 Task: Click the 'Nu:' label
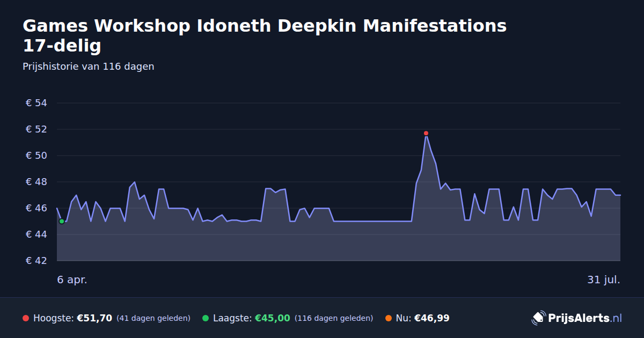coord(404,318)
